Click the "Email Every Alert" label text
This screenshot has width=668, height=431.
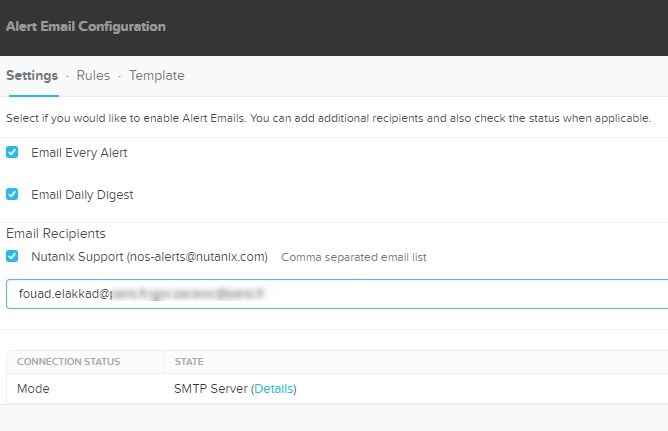click(79, 153)
